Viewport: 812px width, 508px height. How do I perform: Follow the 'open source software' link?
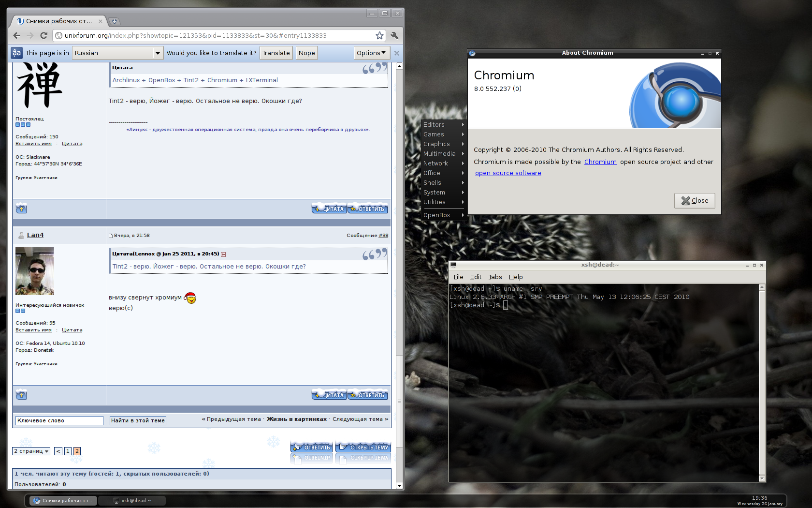click(x=508, y=173)
